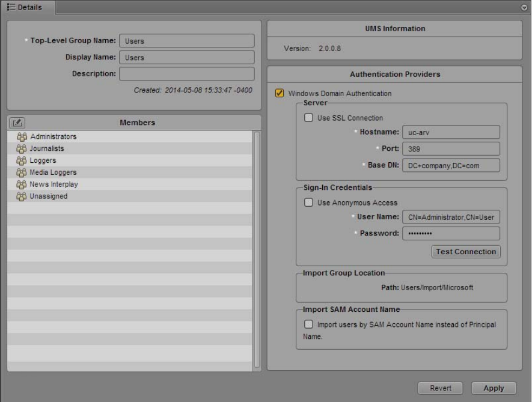This screenshot has height=402, width=532.
Task: Click the Authentication Providers header
Action: click(x=395, y=75)
